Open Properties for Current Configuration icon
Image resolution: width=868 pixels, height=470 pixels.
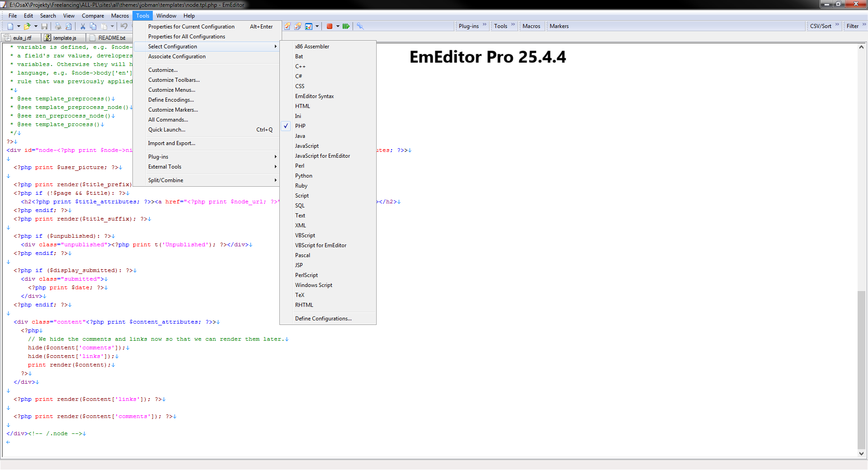click(x=288, y=26)
